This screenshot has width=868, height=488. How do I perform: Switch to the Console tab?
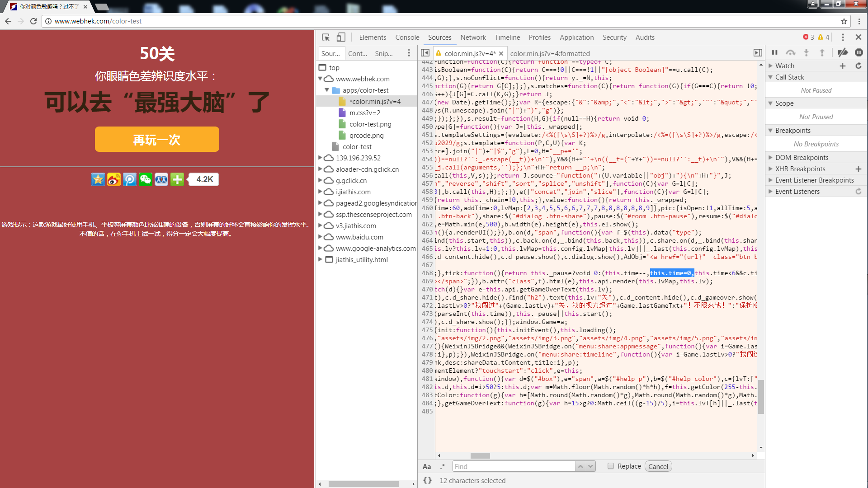[407, 38]
